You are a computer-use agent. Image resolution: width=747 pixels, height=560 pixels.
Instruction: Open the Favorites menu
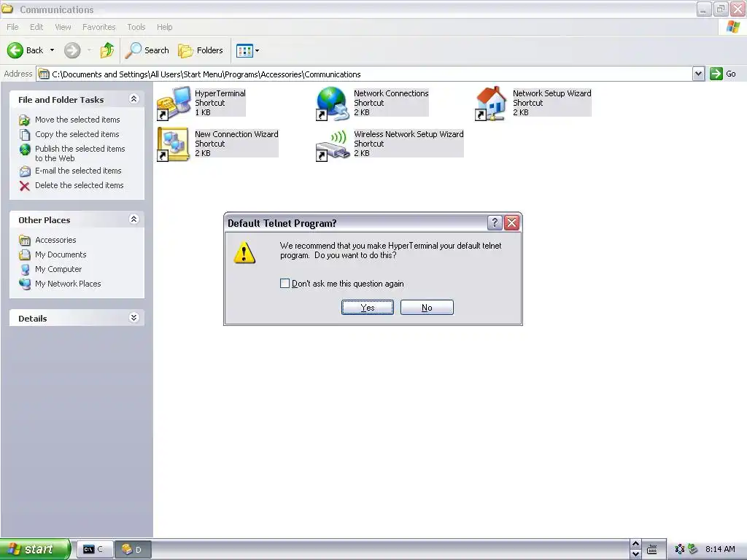(x=99, y=27)
